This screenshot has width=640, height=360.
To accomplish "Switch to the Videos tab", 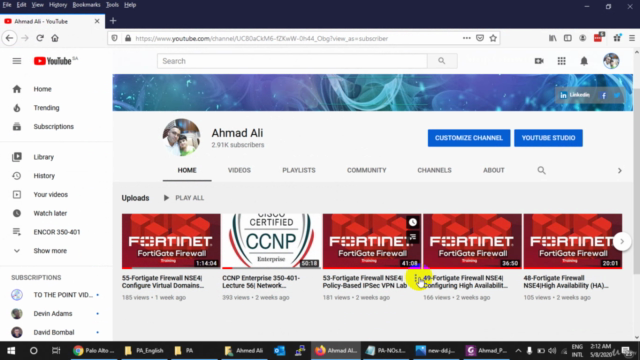I will tap(239, 170).
